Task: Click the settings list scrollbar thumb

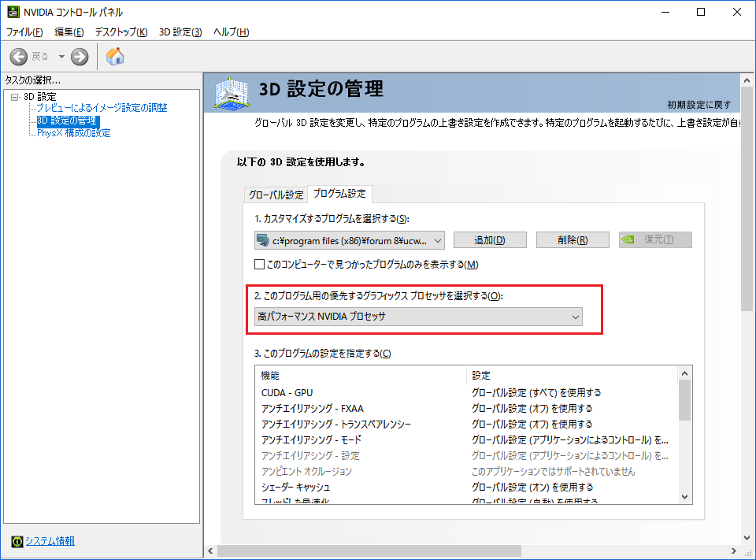Action: point(684,400)
